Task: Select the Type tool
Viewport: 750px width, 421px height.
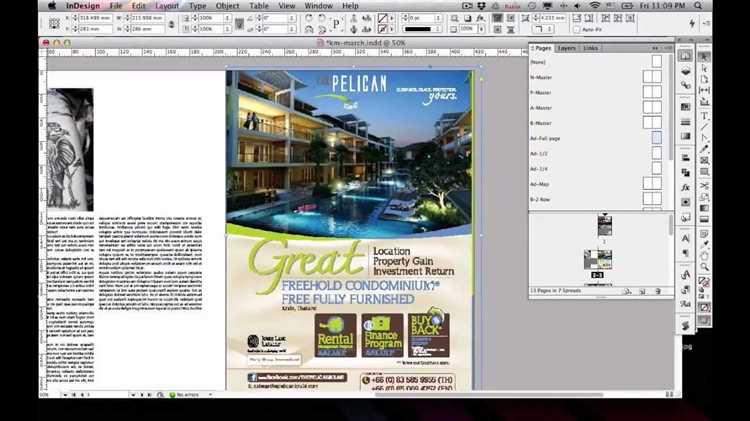Action: [x=704, y=116]
